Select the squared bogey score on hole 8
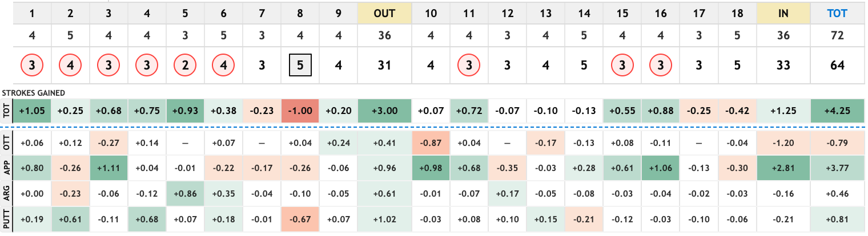The width and height of the screenshot is (868, 236). pyautogui.click(x=300, y=66)
